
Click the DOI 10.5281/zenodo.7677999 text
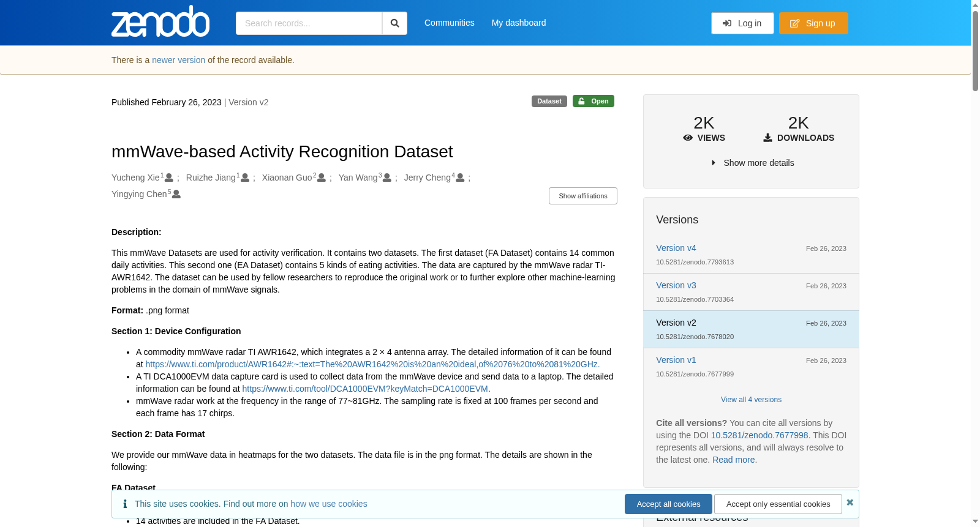tap(695, 374)
